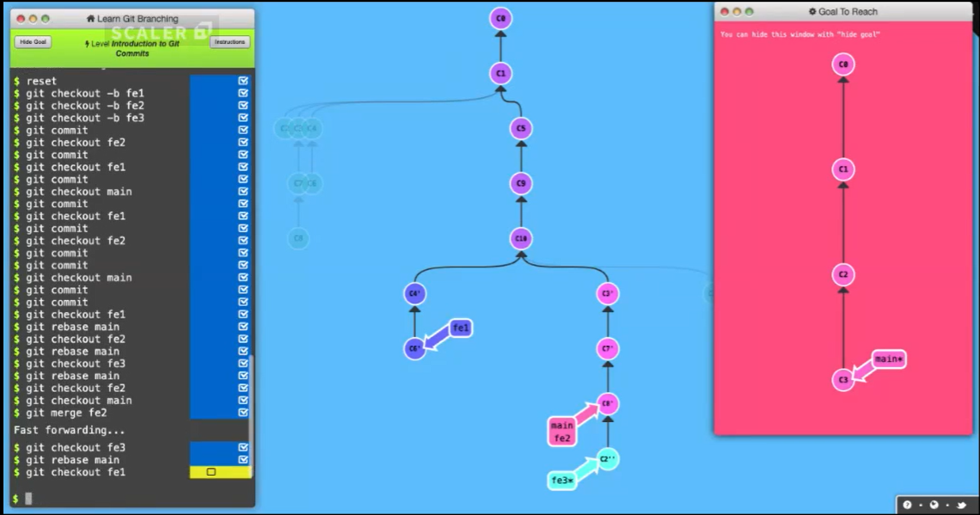980x515 pixels.
Task: Open the globe icon in the bottom toolbar
Action: pos(934,505)
